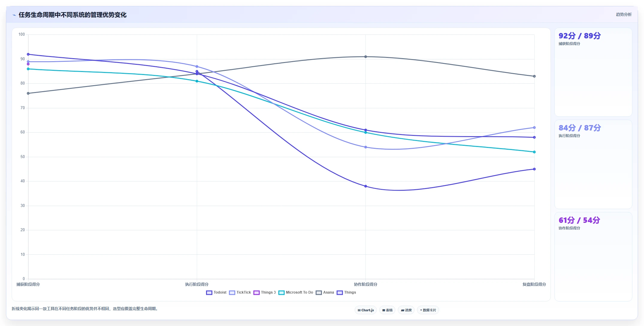Click the small trend icon beside the title

point(14,15)
